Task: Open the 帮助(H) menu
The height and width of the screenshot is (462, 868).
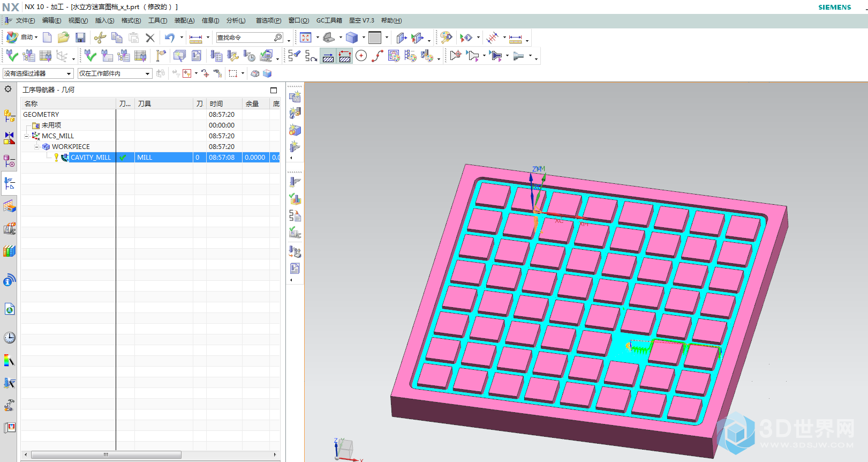Action: [x=391, y=20]
